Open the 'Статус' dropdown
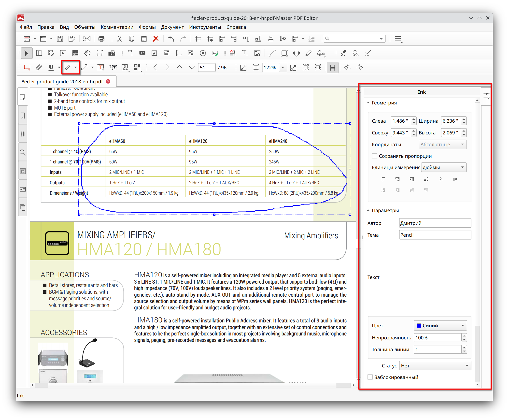509x420 pixels. 435,366
